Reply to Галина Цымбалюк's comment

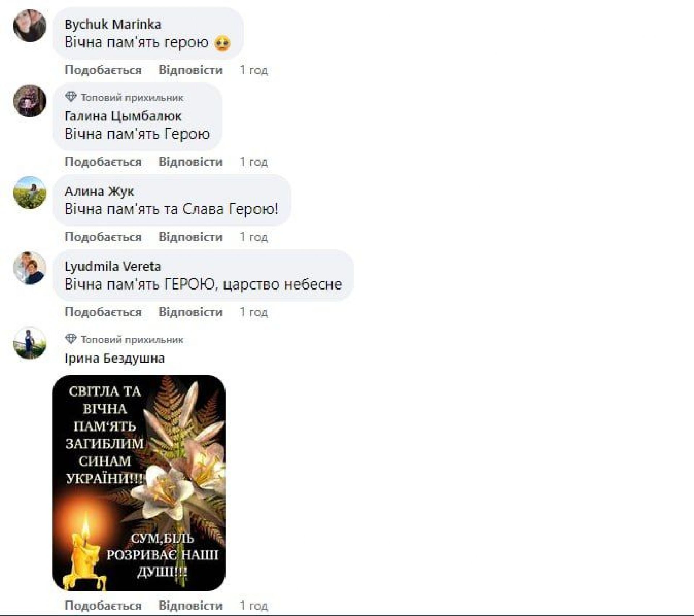click(x=190, y=162)
